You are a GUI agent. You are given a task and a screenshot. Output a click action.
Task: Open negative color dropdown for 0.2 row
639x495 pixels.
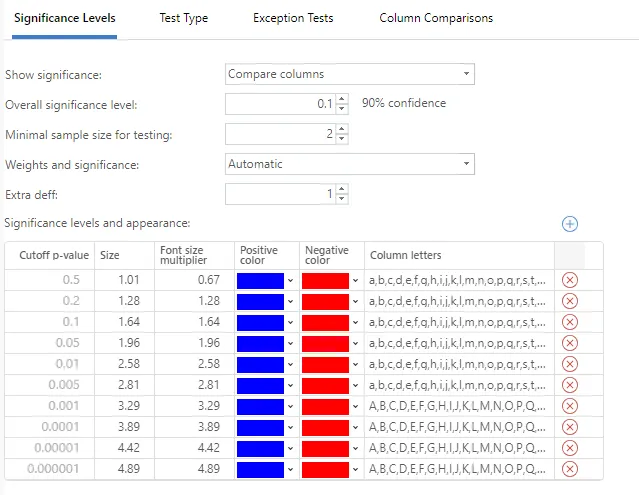[355, 302]
